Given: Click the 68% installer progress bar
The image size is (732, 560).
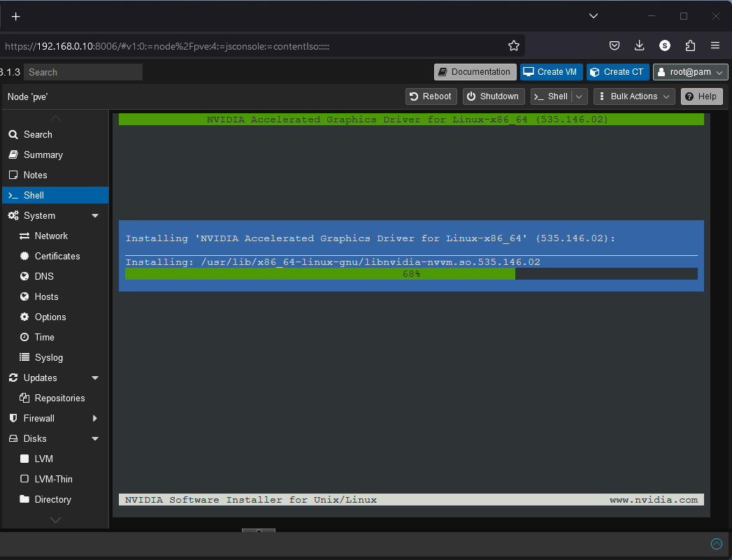Looking at the screenshot, I should [411, 274].
